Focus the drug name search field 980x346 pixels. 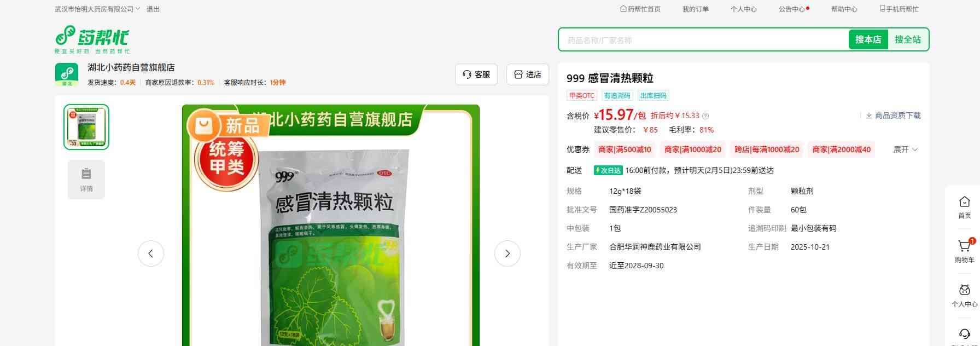click(703, 40)
